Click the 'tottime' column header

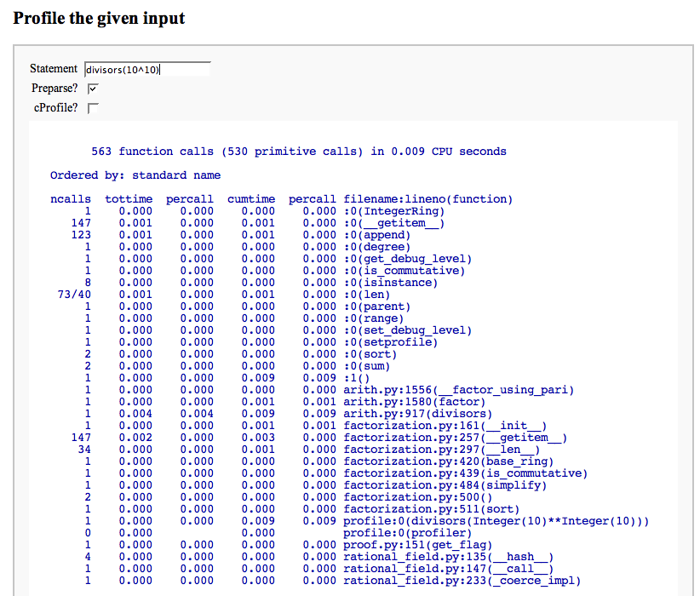coord(129,199)
